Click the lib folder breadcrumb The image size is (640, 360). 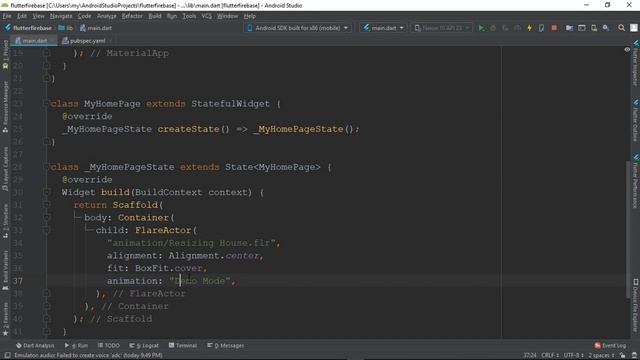pos(66,28)
